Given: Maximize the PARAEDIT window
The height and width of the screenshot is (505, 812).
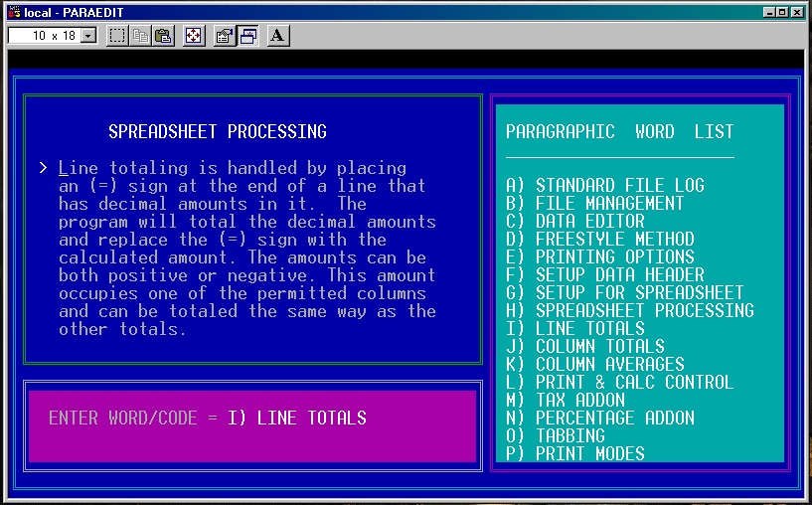Looking at the screenshot, I should (x=782, y=12).
